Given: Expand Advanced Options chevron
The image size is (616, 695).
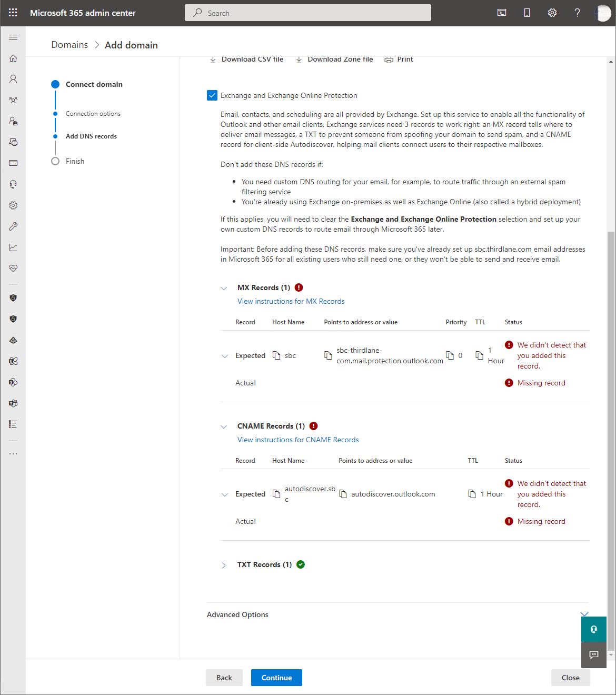Looking at the screenshot, I should 584,614.
